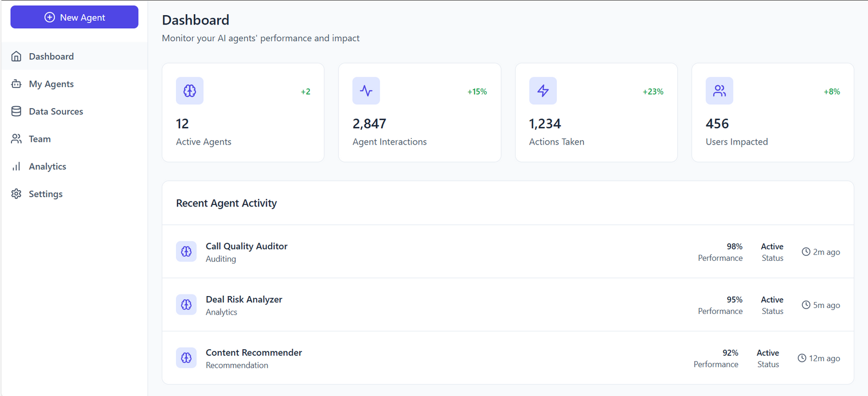Click the lightning bolt icon on Actions Taken
The height and width of the screenshot is (396, 868).
pos(543,91)
